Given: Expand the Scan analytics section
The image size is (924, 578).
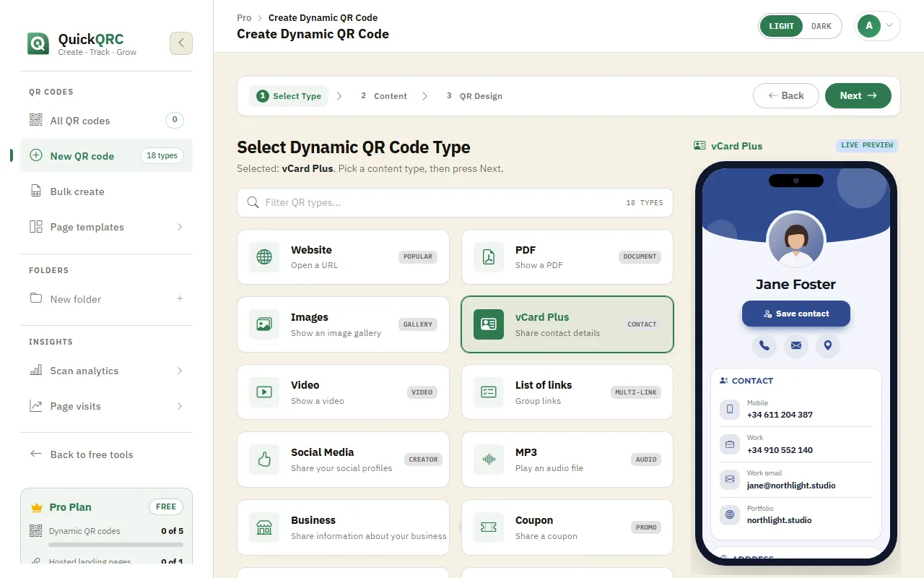Looking at the screenshot, I should tap(180, 371).
